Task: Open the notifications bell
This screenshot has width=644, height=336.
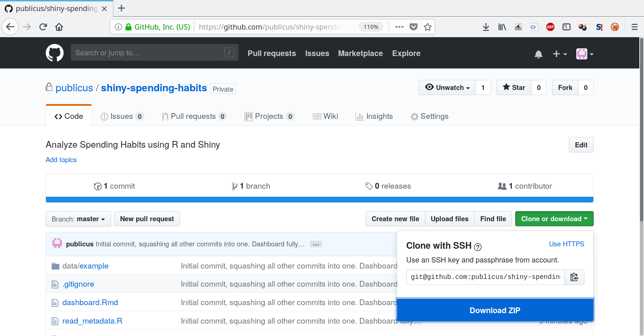Action: (x=538, y=54)
